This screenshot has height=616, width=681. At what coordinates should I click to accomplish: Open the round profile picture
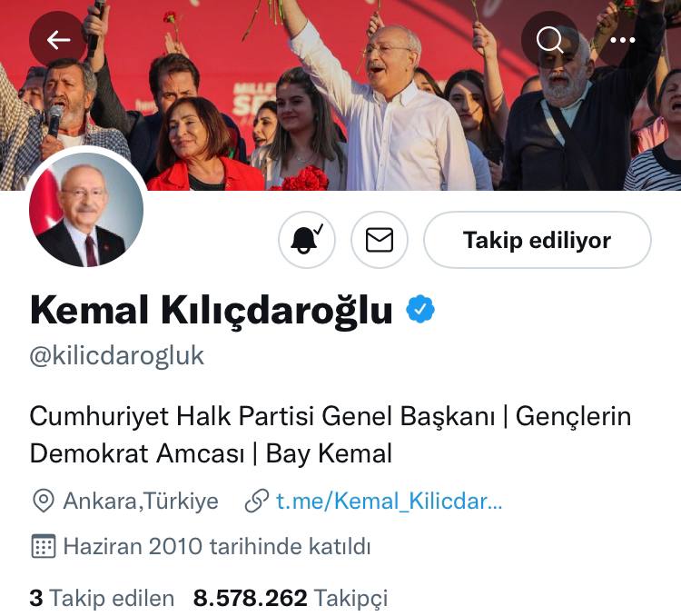[86, 209]
